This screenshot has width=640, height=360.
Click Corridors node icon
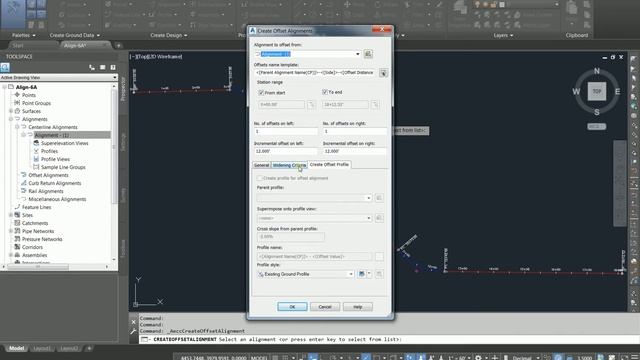(17, 247)
